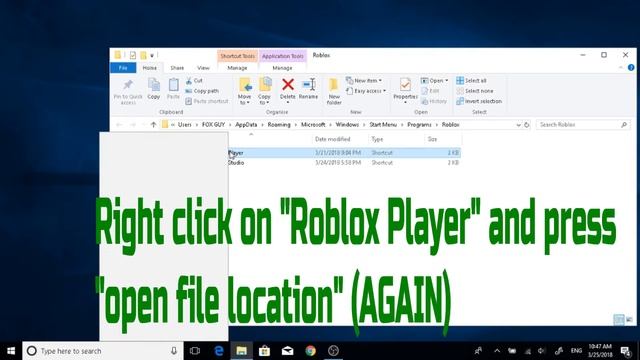Viewport: 640px width, 360px height.
Task: Click Microsoft breadcrumb segment
Action: 313,125
